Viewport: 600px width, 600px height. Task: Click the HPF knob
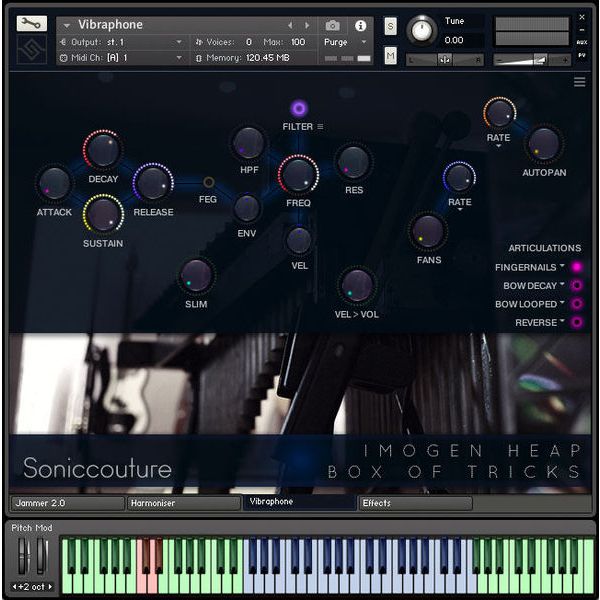(x=248, y=143)
